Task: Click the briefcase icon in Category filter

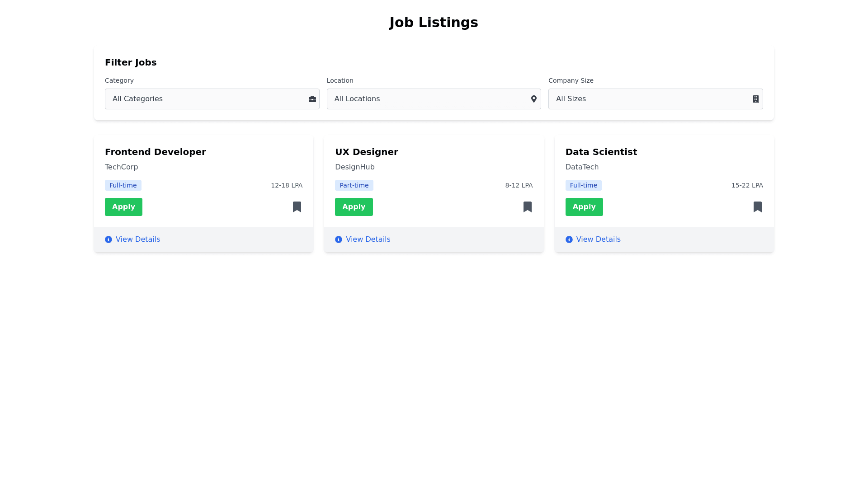Action: 312,99
